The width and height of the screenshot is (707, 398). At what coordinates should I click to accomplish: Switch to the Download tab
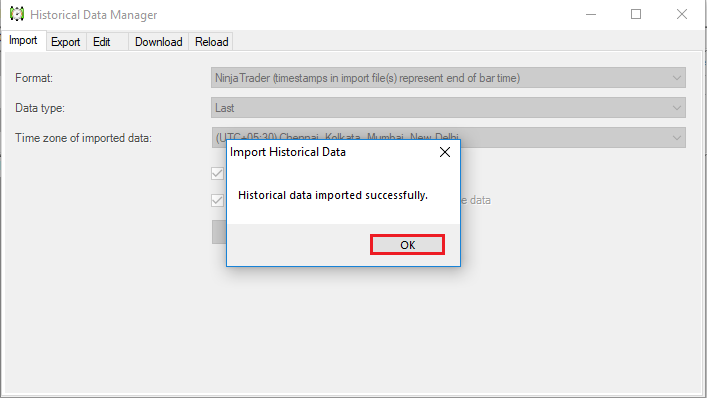(159, 42)
